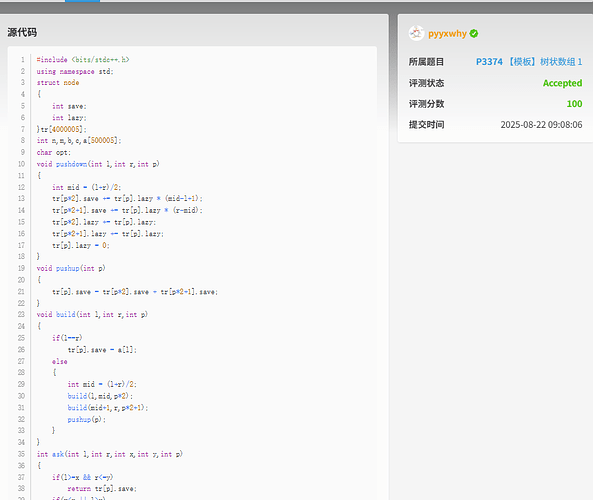Select the active blue tab at top
Image resolution: width=593 pixels, height=500 pixels.
[82, 1]
